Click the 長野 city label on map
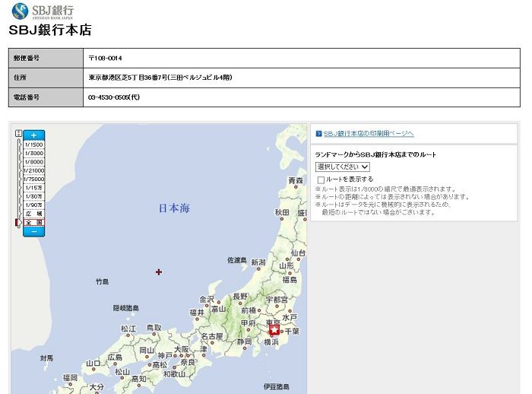 click(x=240, y=297)
